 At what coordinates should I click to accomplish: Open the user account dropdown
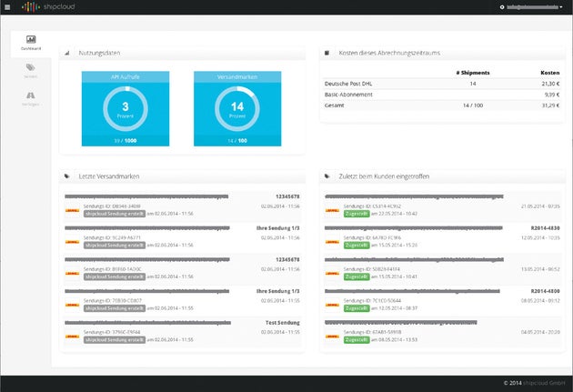pyautogui.click(x=535, y=6)
